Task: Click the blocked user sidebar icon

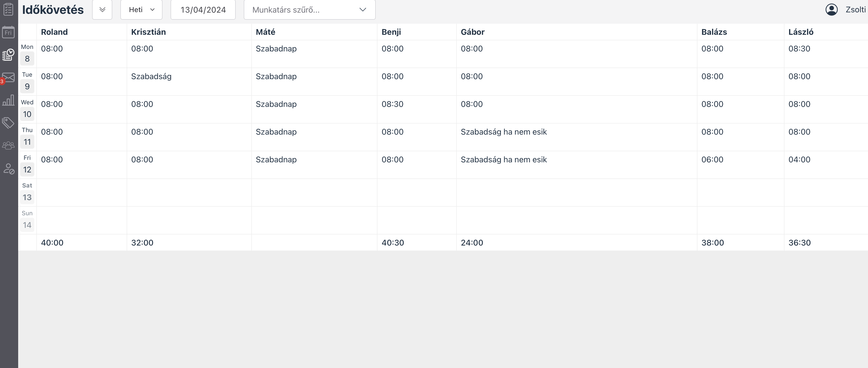Action: click(8, 168)
